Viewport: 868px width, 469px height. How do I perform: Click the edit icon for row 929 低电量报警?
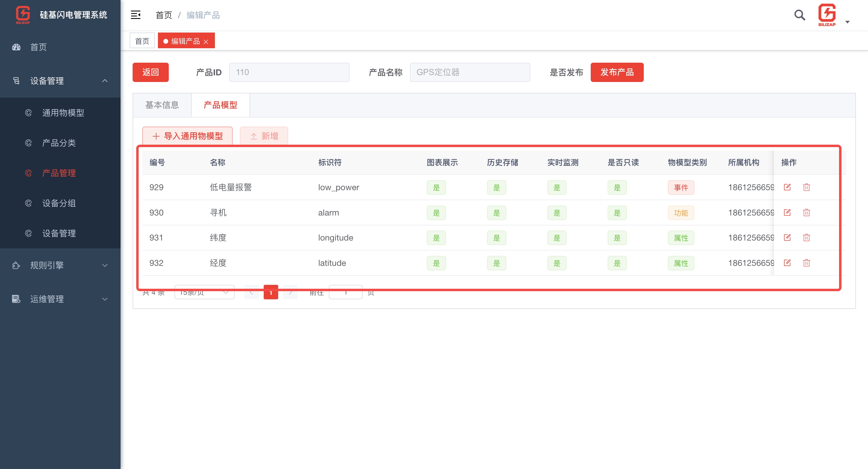point(788,187)
